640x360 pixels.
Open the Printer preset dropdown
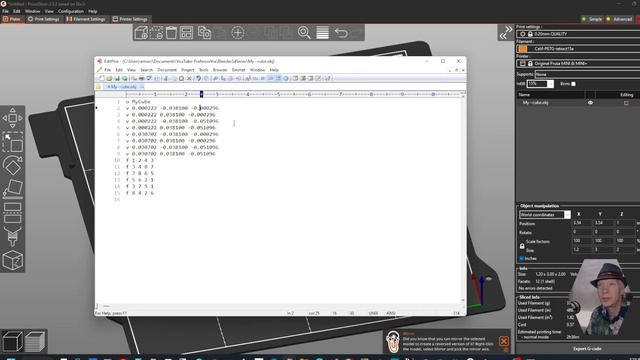pos(578,63)
